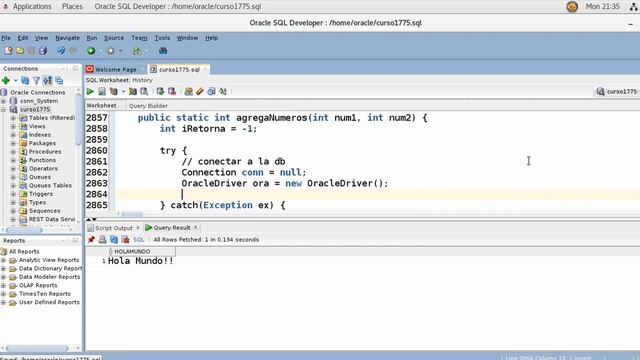Click the Undo arrow icon in toolbar
This screenshot has height=360, width=640.
click(61, 51)
